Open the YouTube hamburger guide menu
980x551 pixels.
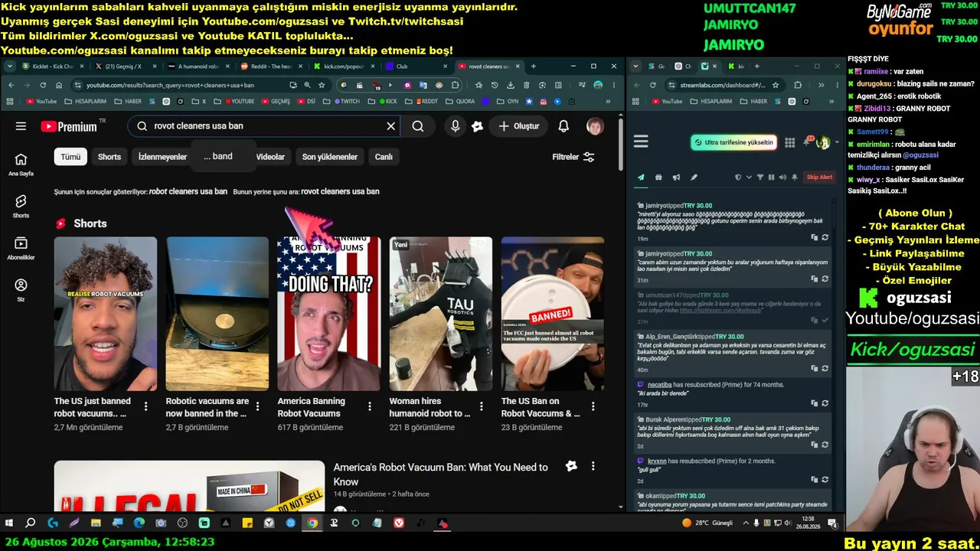(21, 126)
